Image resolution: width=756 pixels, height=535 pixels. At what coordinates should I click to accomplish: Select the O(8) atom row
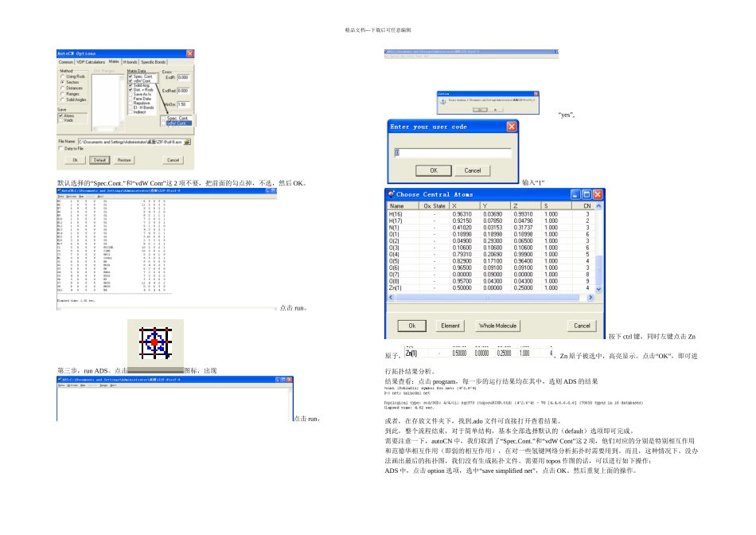(491, 281)
